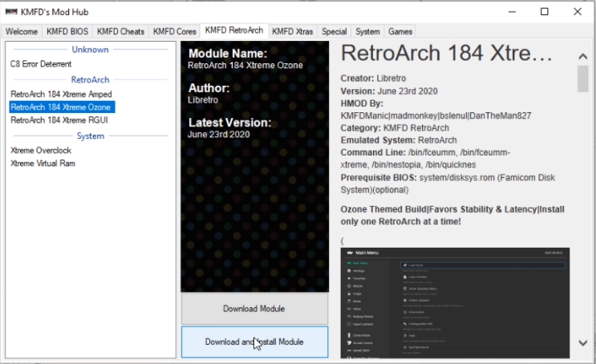Image resolution: width=596 pixels, height=364 pixels.
Task: Switch to the KMFD Cores tab
Action: pos(174,31)
